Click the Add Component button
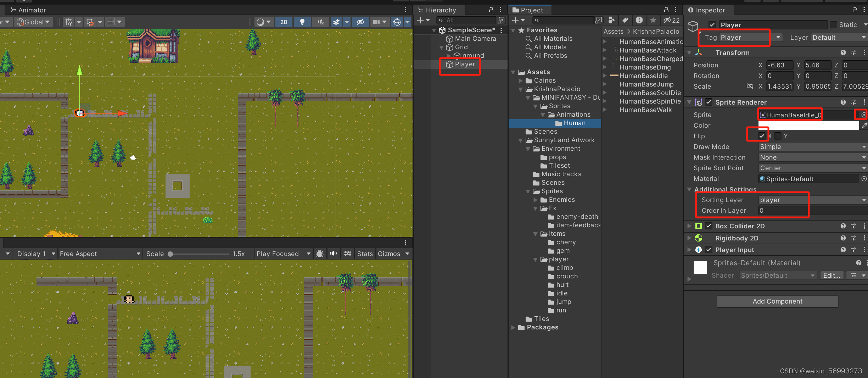The image size is (868, 378). 778,301
